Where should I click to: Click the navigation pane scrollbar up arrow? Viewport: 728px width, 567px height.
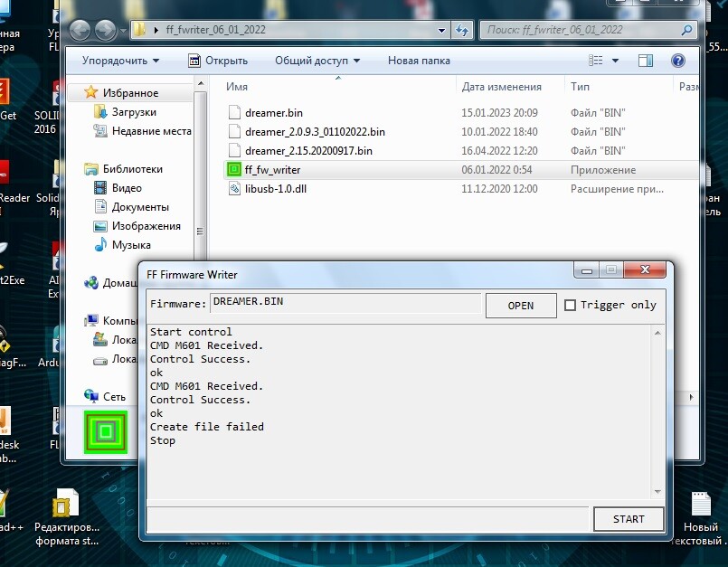point(201,84)
